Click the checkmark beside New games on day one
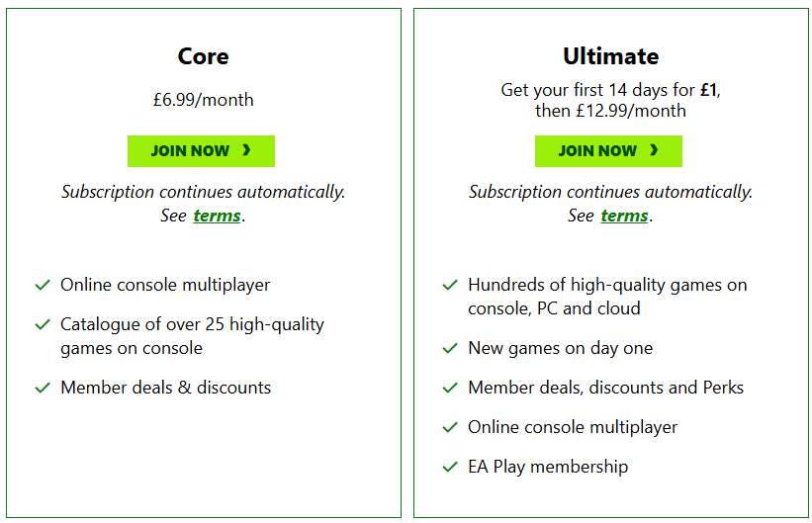This screenshot has height=523, width=812. tap(450, 348)
